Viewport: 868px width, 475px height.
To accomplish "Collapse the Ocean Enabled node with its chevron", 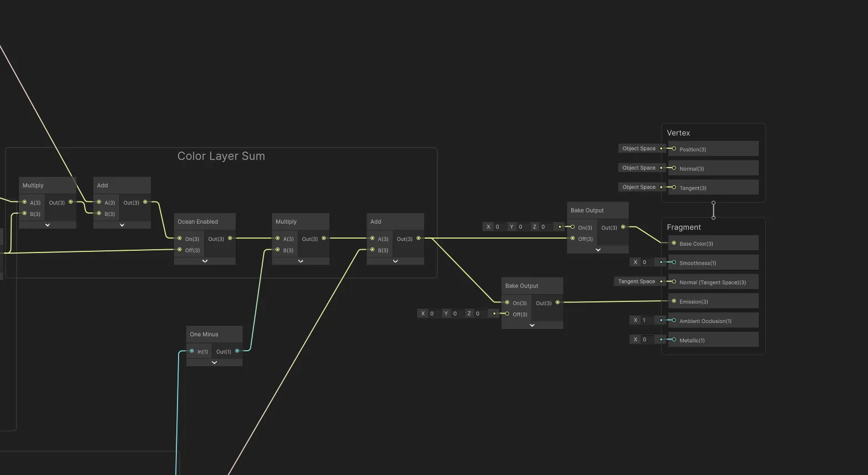I will click(205, 261).
